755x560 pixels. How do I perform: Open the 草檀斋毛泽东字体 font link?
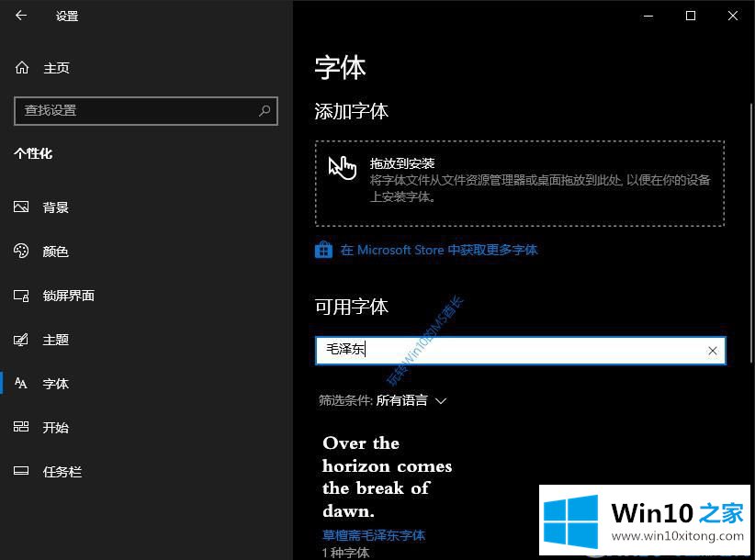tap(374, 535)
